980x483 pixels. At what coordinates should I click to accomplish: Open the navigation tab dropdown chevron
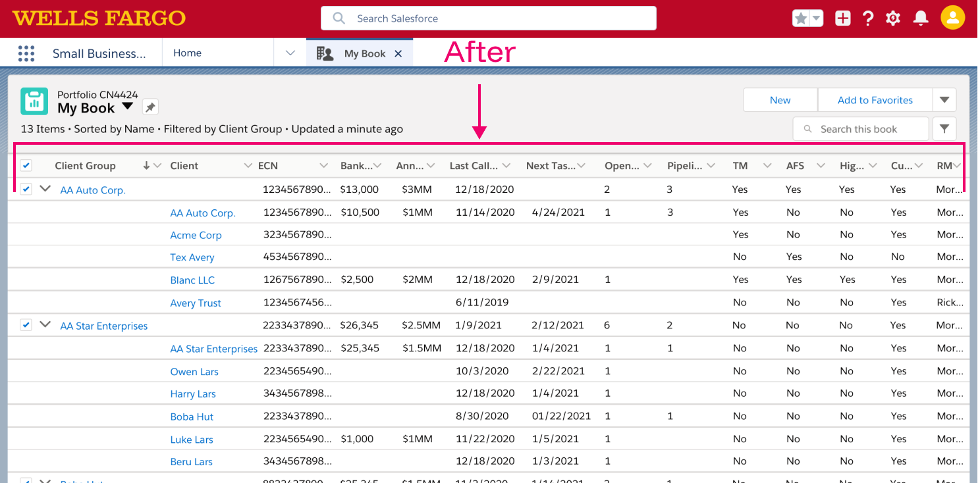point(290,53)
